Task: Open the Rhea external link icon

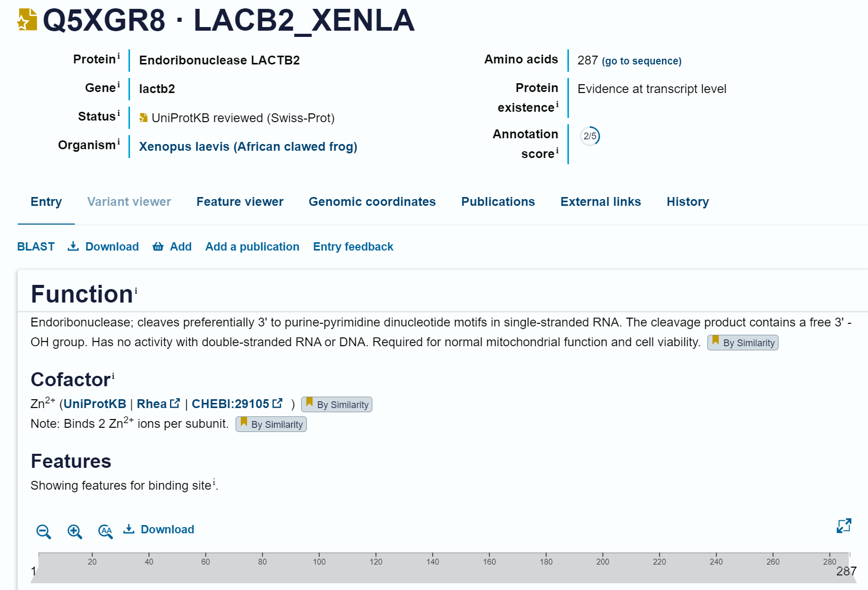Action: (x=175, y=403)
